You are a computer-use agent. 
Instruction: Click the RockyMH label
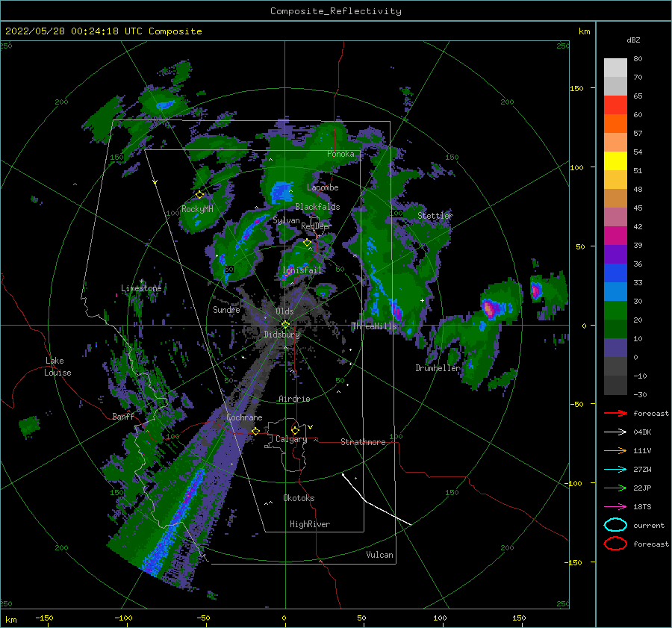click(x=197, y=209)
